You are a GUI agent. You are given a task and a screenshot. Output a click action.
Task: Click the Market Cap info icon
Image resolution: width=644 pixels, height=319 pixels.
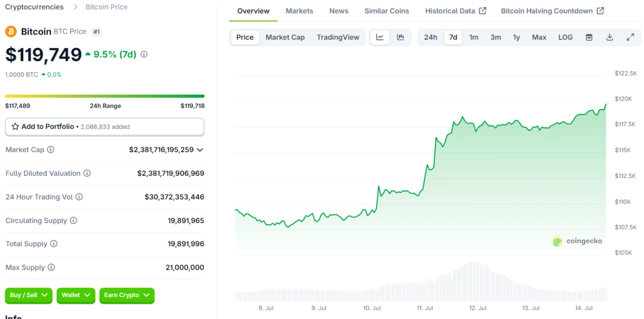click(51, 149)
